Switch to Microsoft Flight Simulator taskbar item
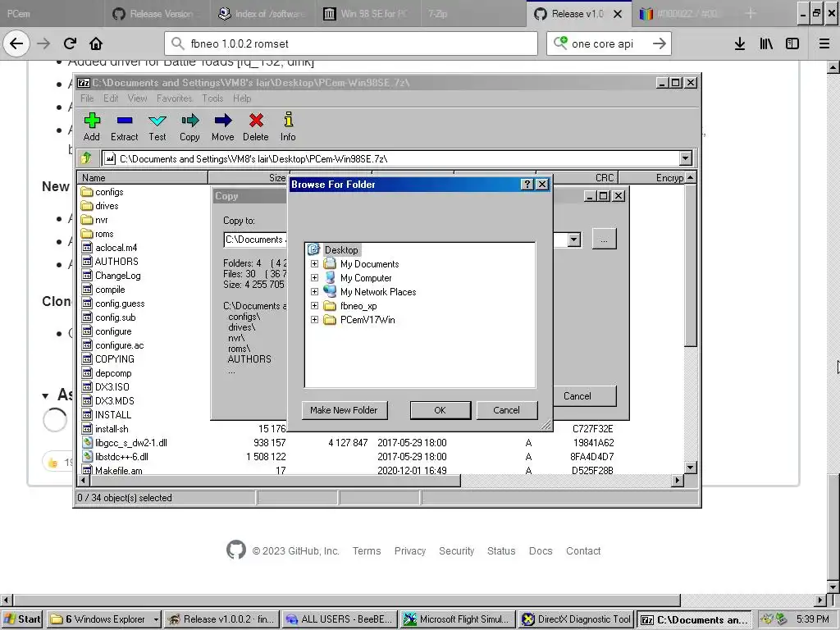Screen dimensions: 840x630 (x=458, y=619)
